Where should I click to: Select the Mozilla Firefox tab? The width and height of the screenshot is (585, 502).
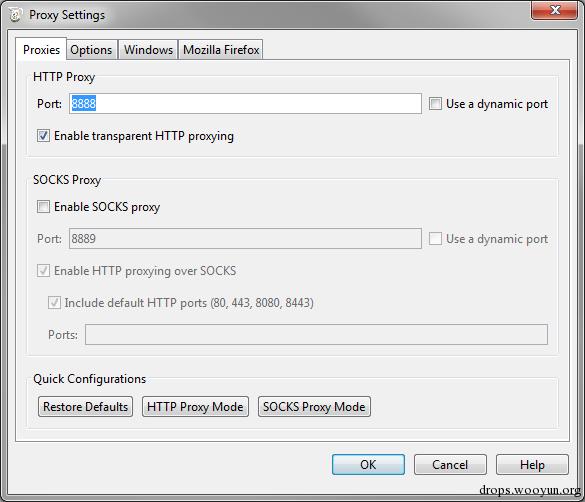pos(221,50)
